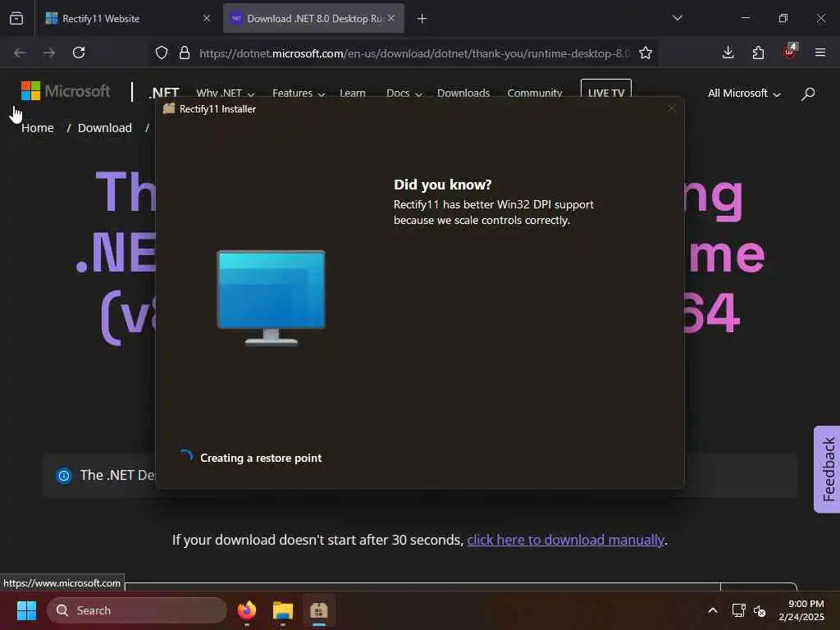
Task: Close the Rectify11 Website tab
Action: coord(207,18)
